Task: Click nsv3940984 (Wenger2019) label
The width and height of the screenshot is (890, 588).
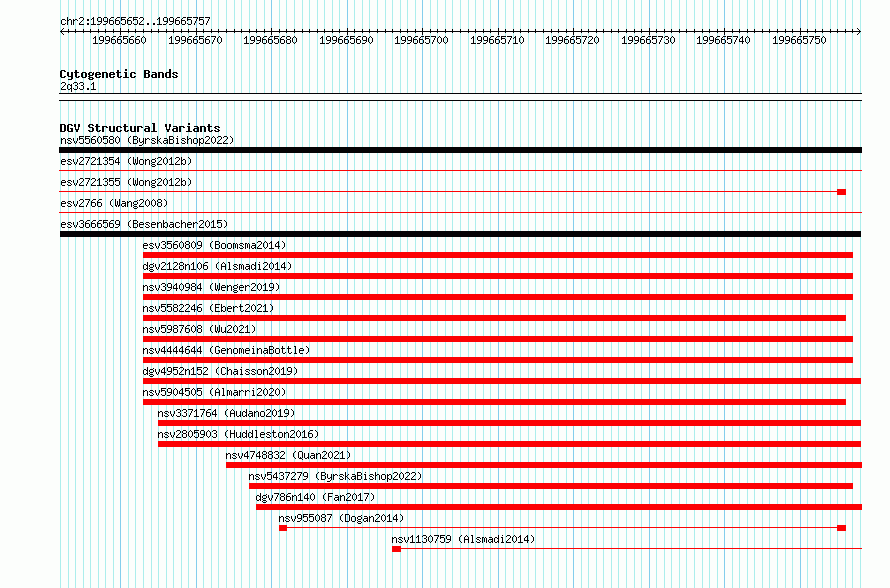Action: pos(212,287)
